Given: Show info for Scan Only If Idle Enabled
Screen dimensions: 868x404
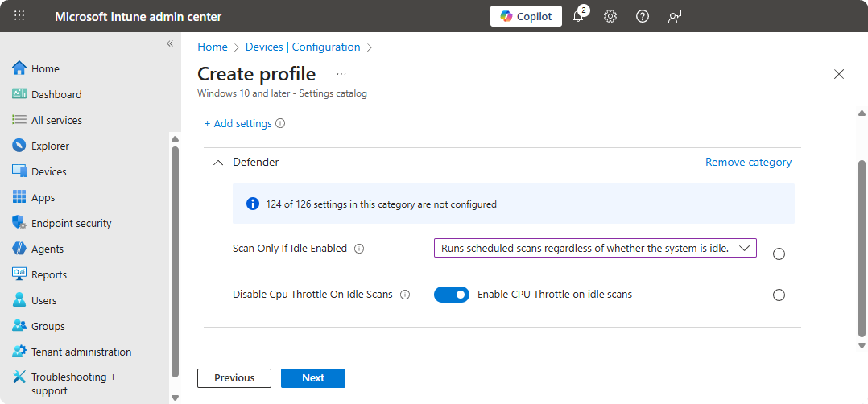Looking at the screenshot, I should [x=359, y=249].
